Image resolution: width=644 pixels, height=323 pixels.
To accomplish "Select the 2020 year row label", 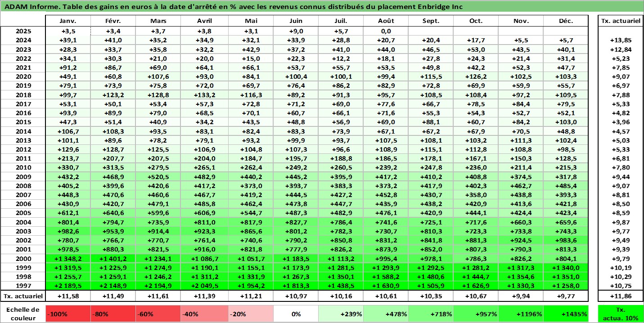I will pyautogui.click(x=23, y=77).
